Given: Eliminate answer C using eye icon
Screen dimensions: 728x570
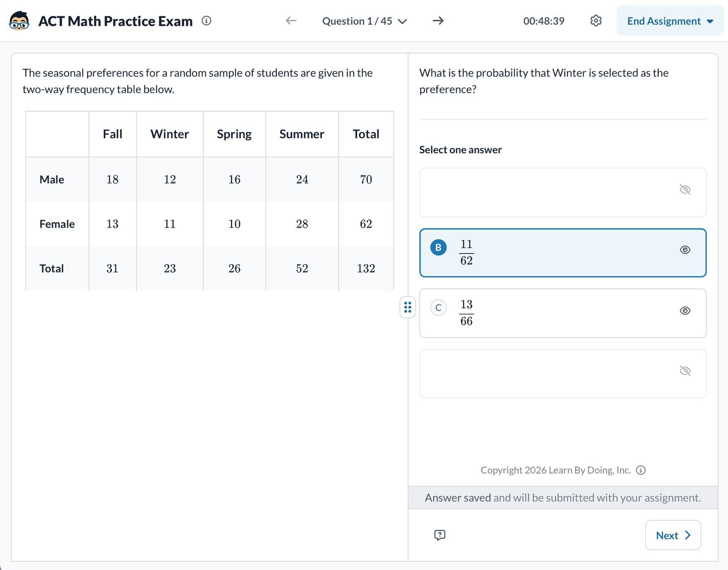Looking at the screenshot, I should [685, 311].
